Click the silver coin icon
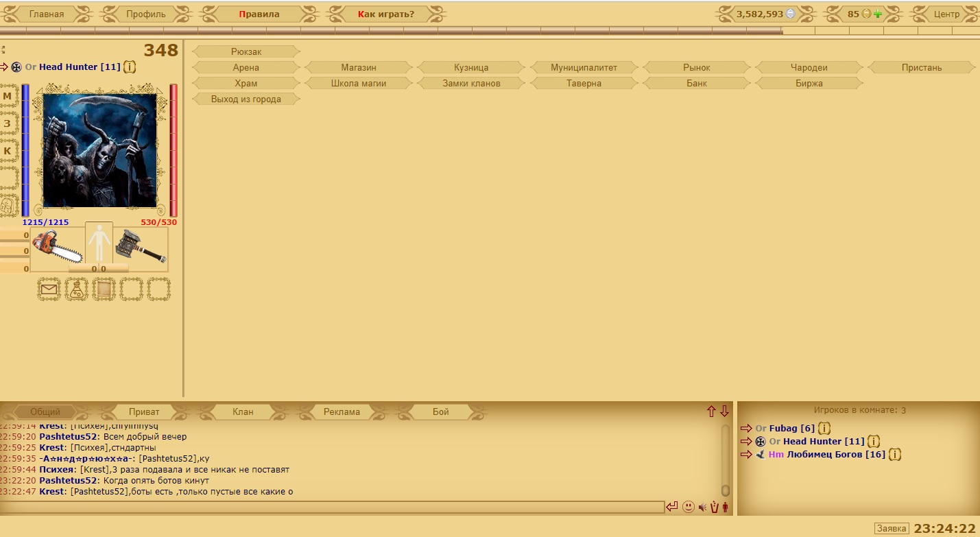Viewport: 980px width, 537px height. click(x=791, y=14)
